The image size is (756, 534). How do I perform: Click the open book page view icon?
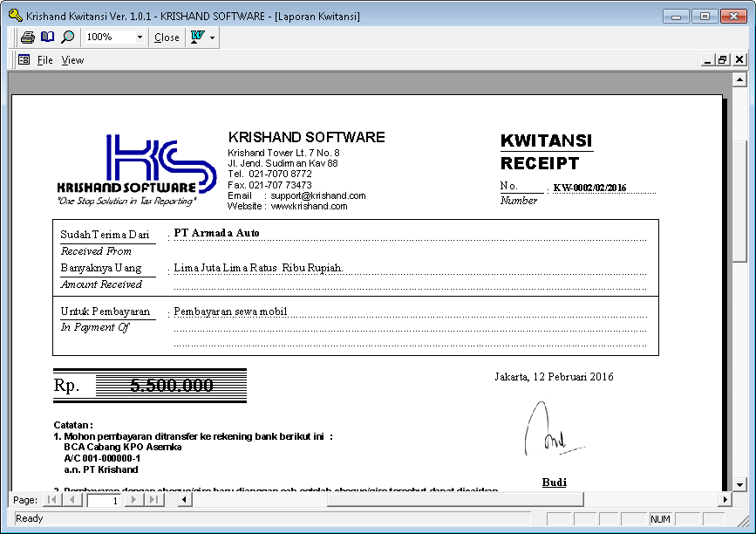click(x=47, y=37)
